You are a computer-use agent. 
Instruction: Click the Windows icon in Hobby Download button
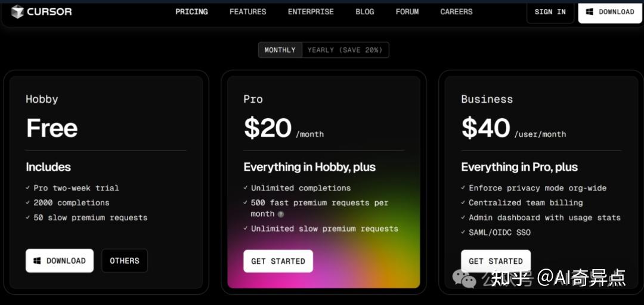(x=37, y=261)
